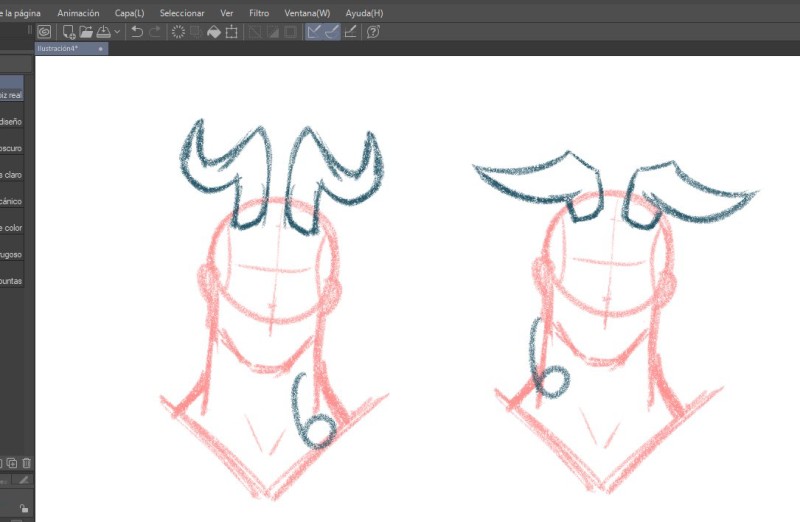Click the duplicate sub tool icon
Screen dimensions: 800x522
pyautogui.click(x=12, y=463)
